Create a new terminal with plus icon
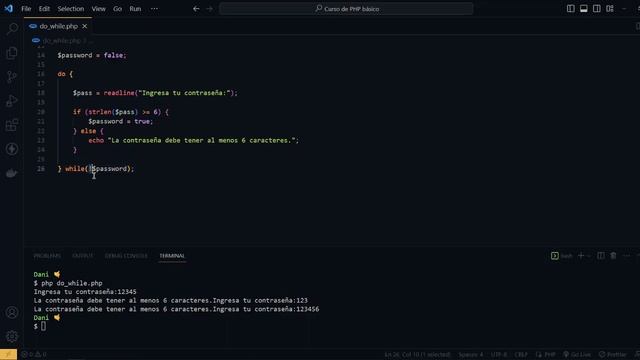Screen dimensions: 640x360 click(x=581, y=256)
